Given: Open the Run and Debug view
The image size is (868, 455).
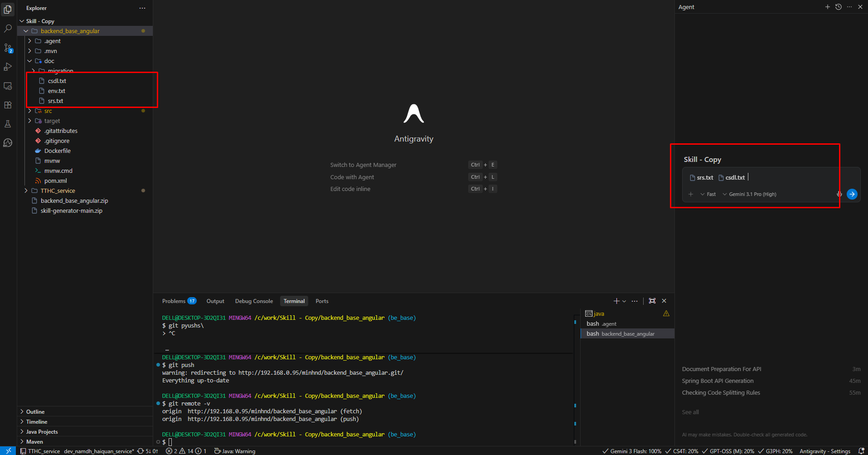Looking at the screenshot, I should [8, 67].
